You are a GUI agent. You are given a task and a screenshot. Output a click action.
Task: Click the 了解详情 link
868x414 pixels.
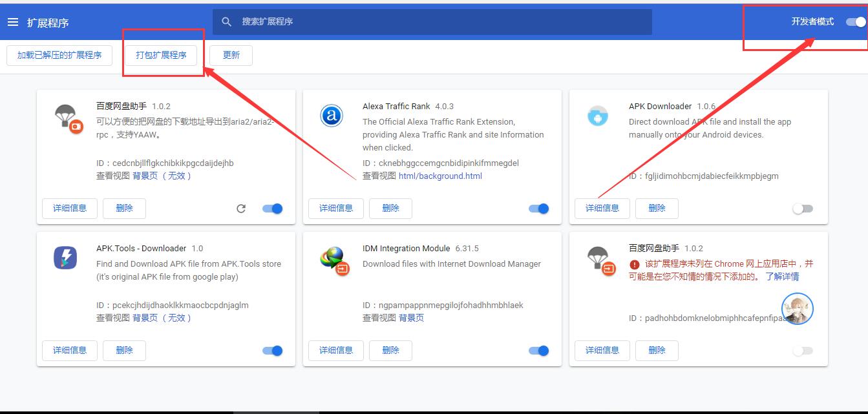point(782,276)
